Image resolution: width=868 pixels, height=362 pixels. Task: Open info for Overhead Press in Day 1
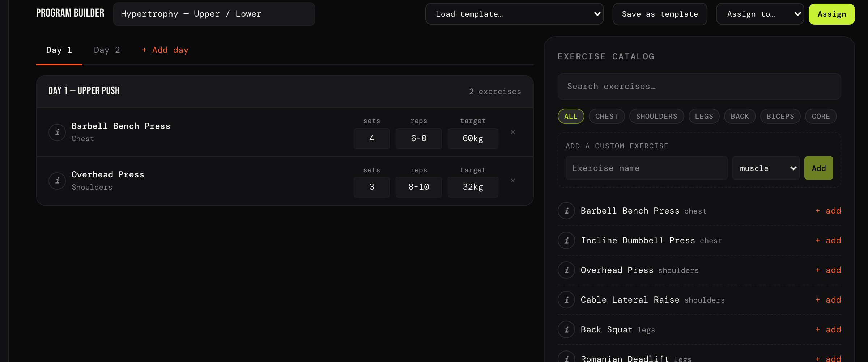pos(57,181)
